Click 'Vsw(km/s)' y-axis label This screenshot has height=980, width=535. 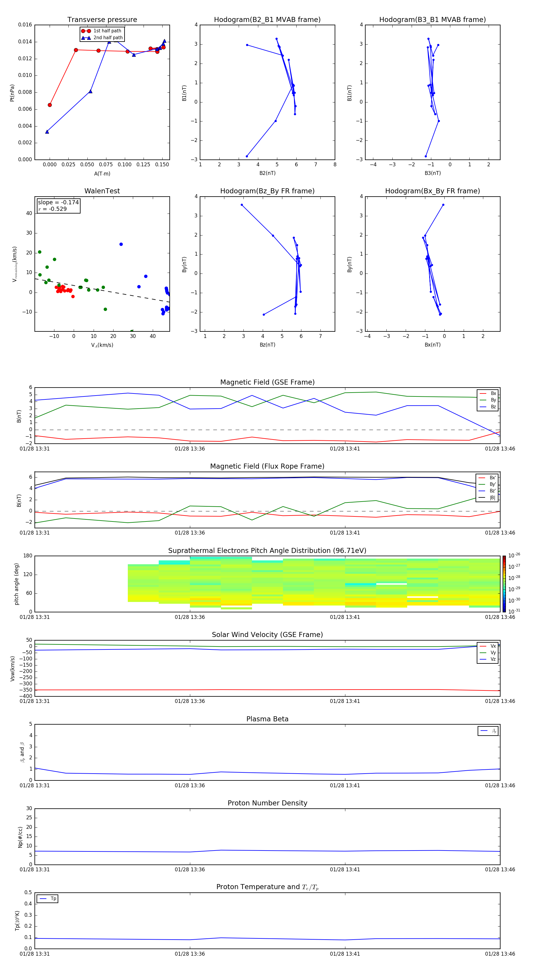(x=12, y=668)
